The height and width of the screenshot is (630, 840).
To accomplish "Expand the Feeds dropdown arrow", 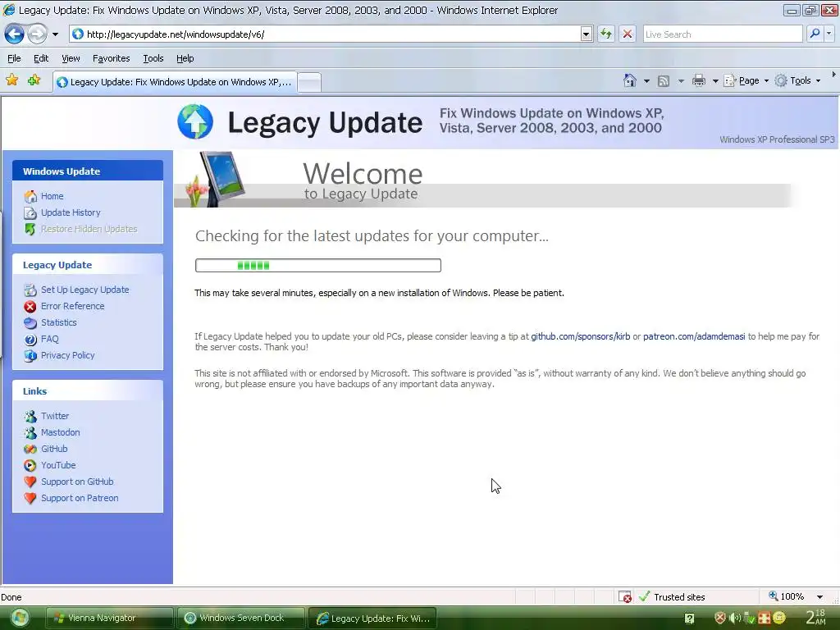I will coord(681,81).
